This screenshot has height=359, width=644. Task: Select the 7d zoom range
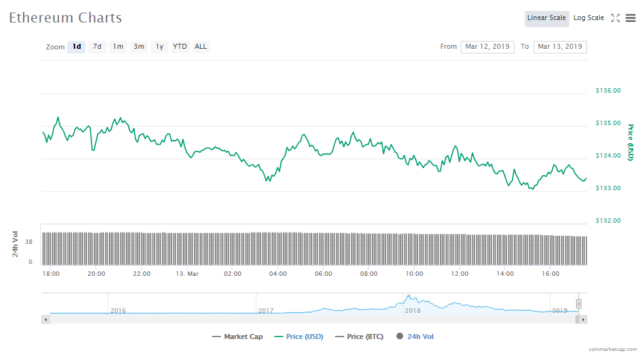coord(97,47)
